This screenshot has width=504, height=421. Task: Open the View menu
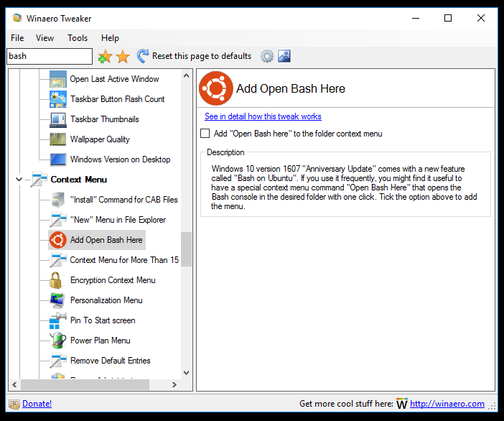pyautogui.click(x=45, y=38)
